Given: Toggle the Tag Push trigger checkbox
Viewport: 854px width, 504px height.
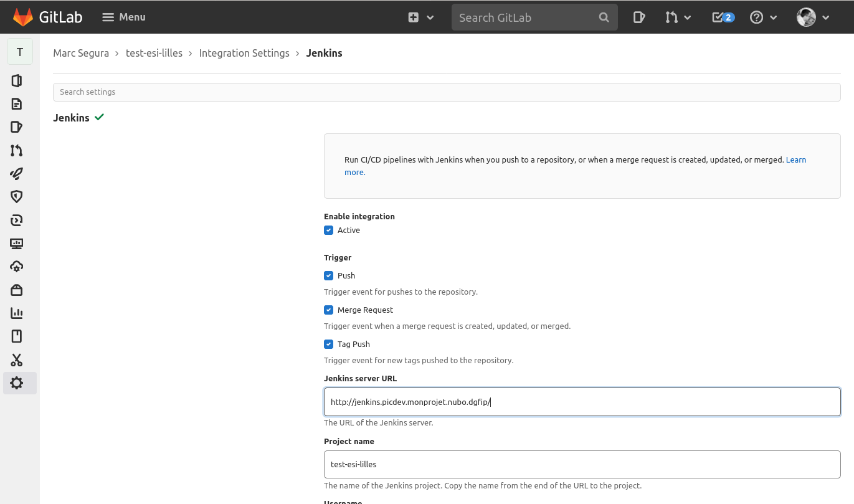Looking at the screenshot, I should (329, 344).
